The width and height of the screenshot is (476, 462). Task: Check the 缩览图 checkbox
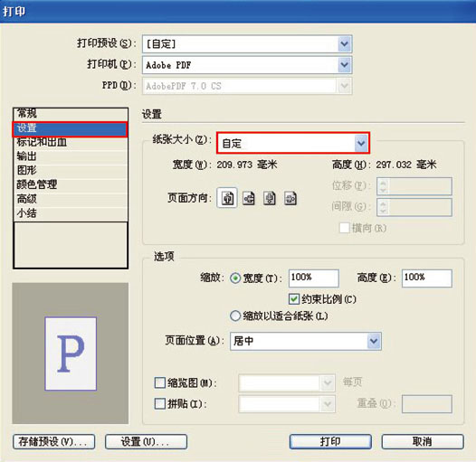point(160,382)
